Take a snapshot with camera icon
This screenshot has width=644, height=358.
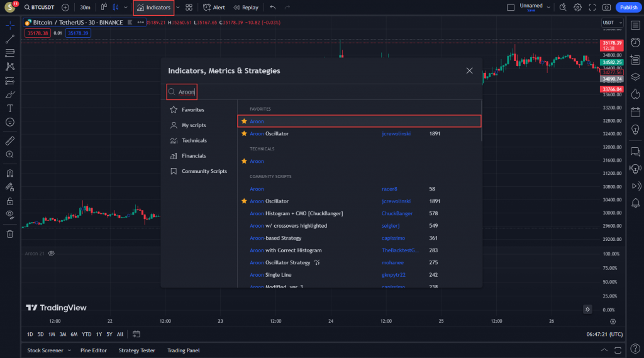(606, 8)
